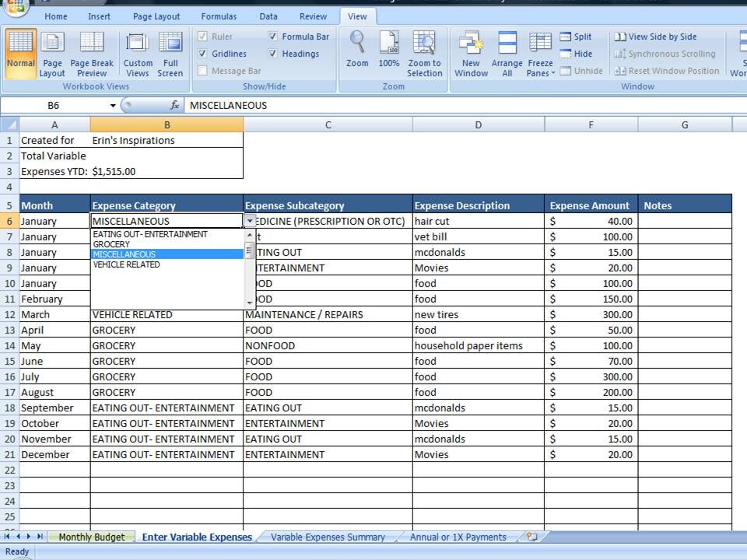Select row 12 header

9,315
